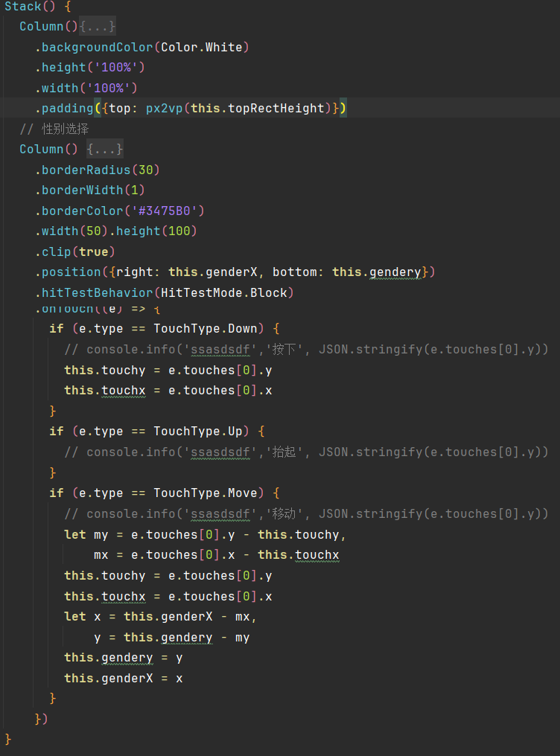
Task: Click the .hitTestBehavior(HitTestMode.Block) line
Action: click(x=164, y=293)
